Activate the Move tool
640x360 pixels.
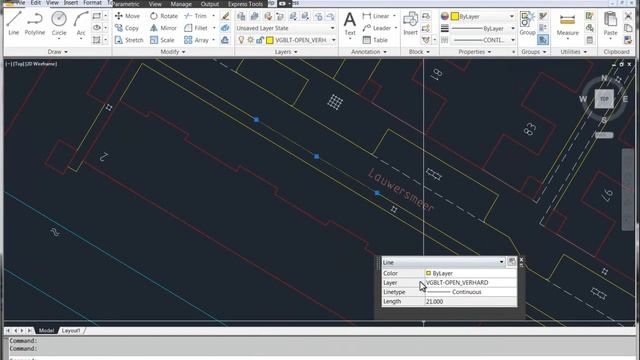[127, 16]
